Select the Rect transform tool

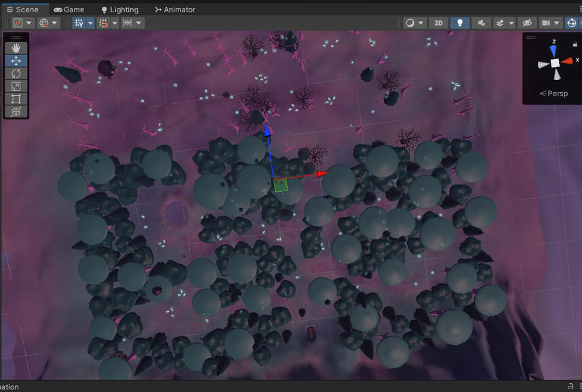click(16, 99)
